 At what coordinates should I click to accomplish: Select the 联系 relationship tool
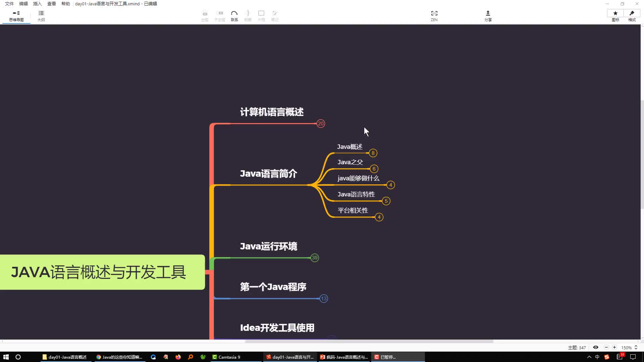click(234, 16)
